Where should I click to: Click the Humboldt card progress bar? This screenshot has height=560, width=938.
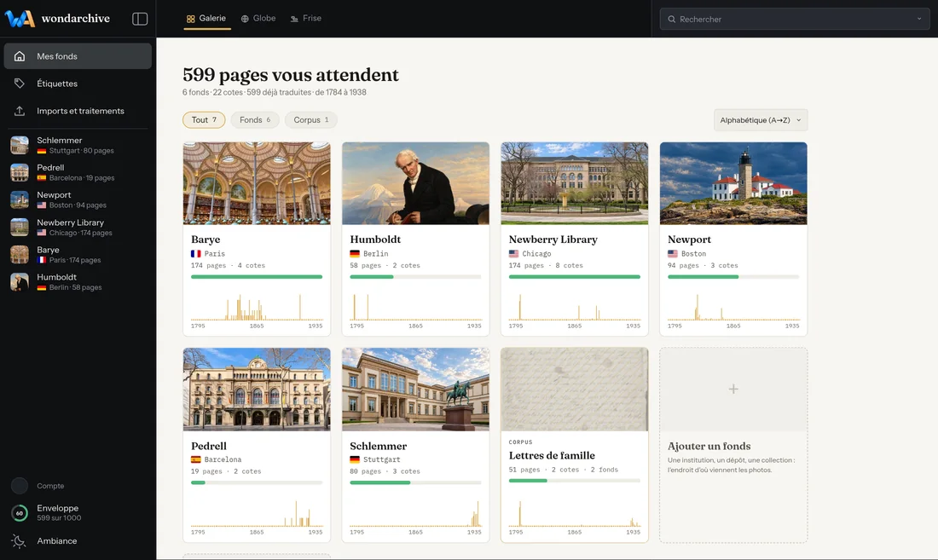[x=416, y=277]
